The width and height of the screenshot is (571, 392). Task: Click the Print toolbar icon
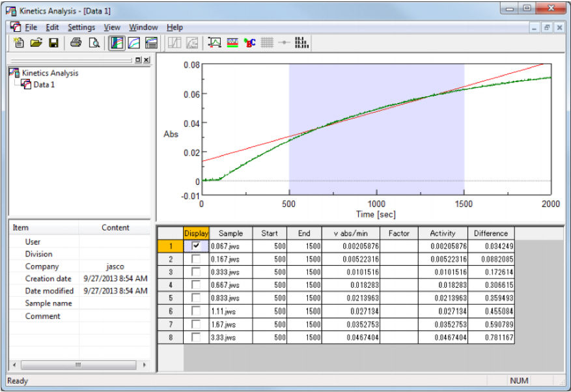[x=76, y=43]
